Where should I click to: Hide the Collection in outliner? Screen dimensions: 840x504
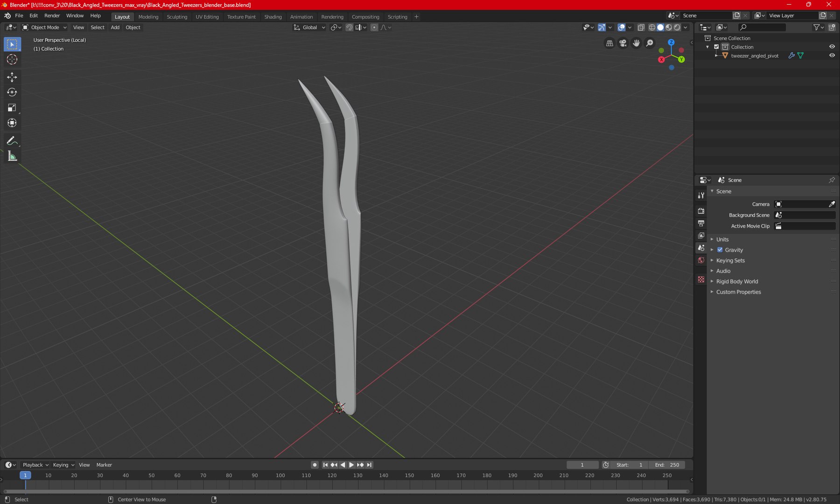(832, 47)
